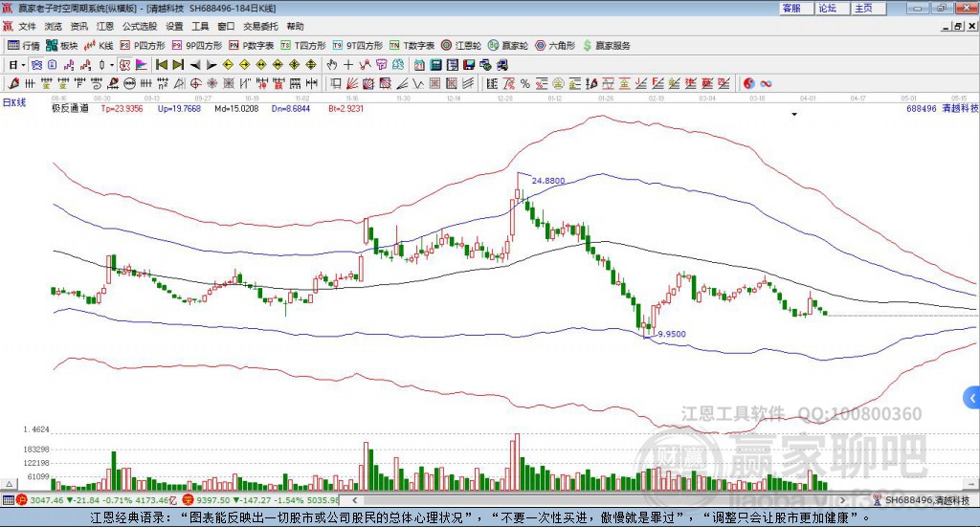Open the 江恩 menu
This screenshot has height=527, width=980.
click(x=105, y=26)
